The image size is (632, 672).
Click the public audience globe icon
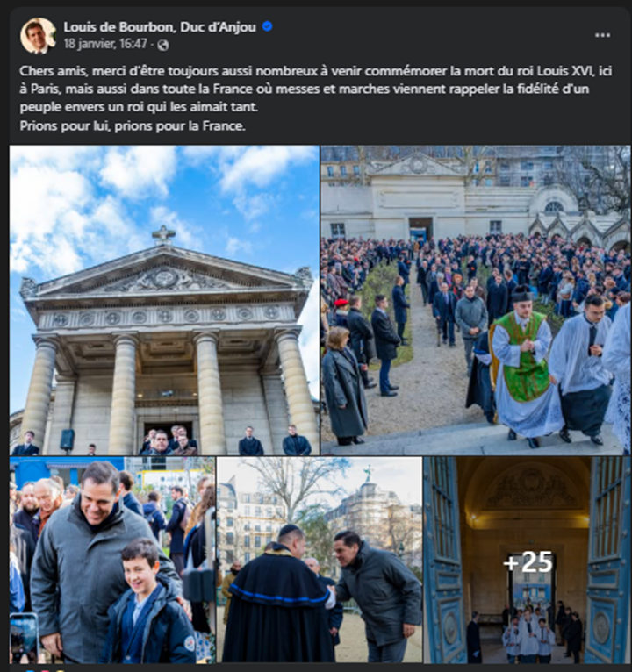tap(163, 45)
